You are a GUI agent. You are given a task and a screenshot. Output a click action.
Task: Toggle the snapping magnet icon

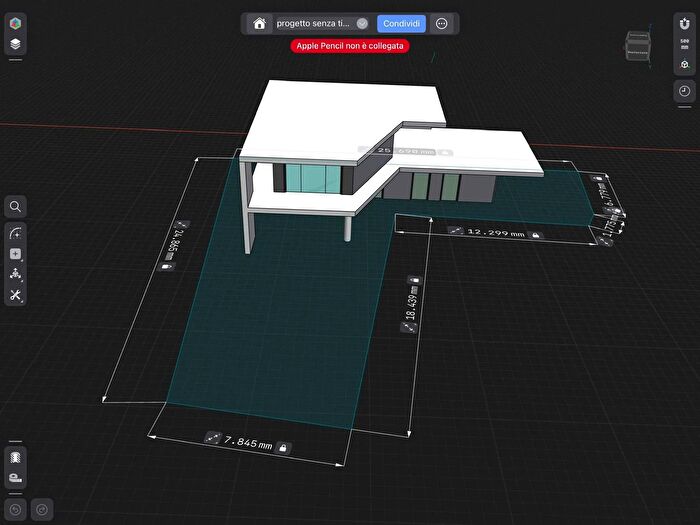pyautogui.click(x=684, y=24)
